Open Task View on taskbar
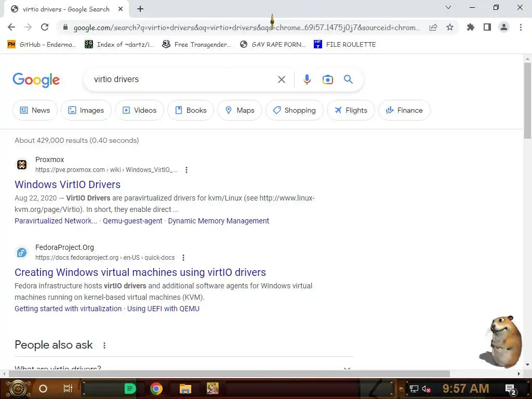Screen dimensions: 532x399 coord(68,389)
